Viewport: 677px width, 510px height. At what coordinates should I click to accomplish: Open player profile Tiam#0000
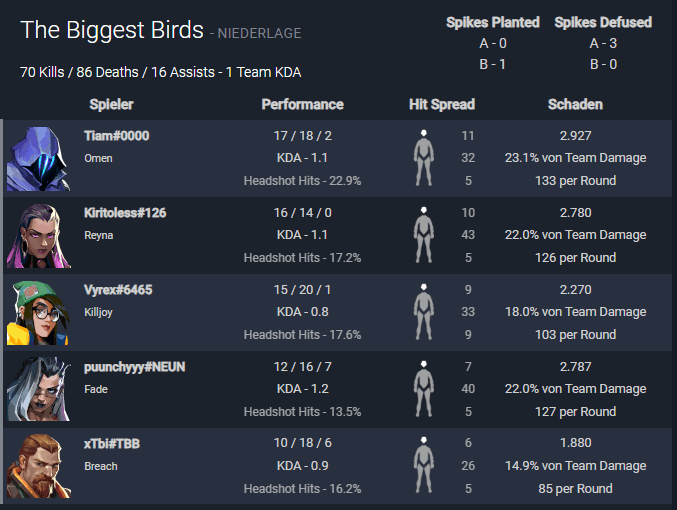[x=116, y=135]
